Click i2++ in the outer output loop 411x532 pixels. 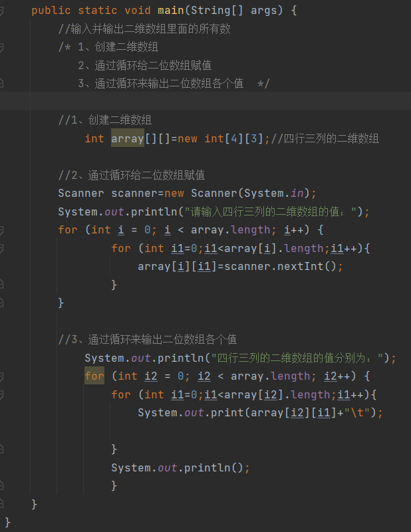point(337,376)
